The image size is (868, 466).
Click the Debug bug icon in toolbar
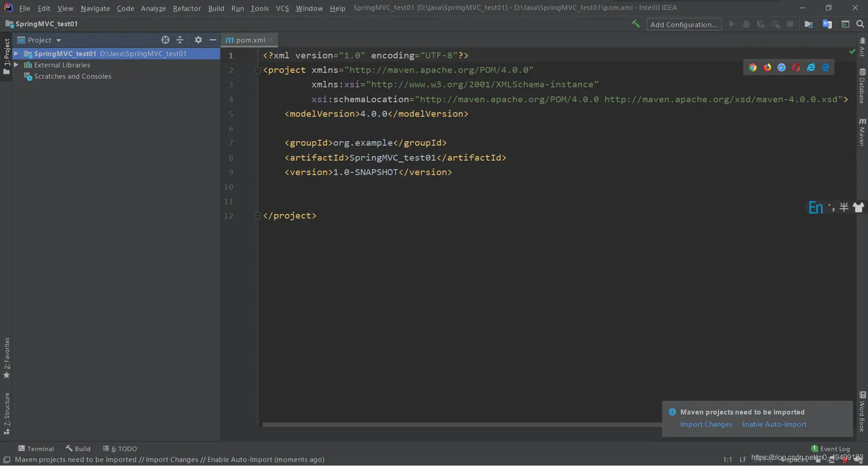746,24
